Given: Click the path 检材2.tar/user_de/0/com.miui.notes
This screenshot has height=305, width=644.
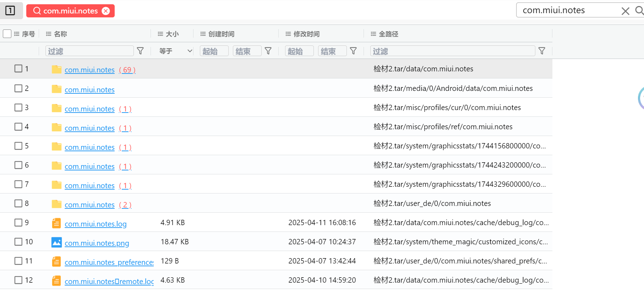Looking at the screenshot, I should coord(432,203).
